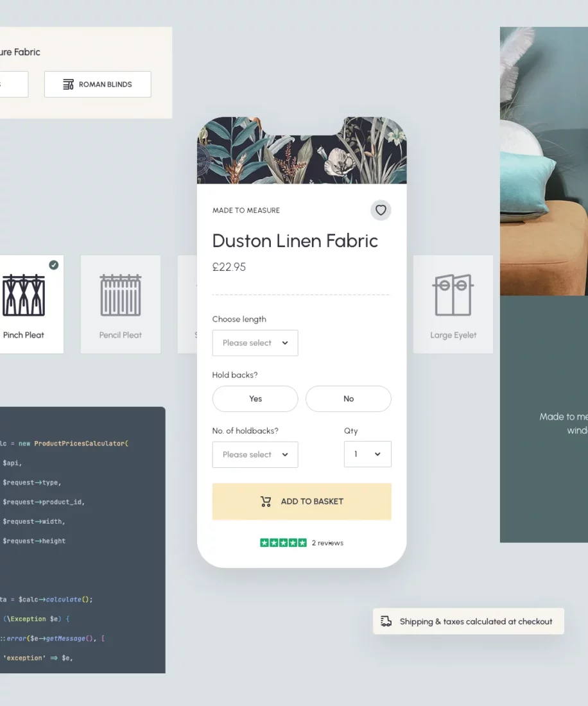The width and height of the screenshot is (588, 706).
Task: Select the Large Eyelet curtain style icon
Action: pos(453,295)
